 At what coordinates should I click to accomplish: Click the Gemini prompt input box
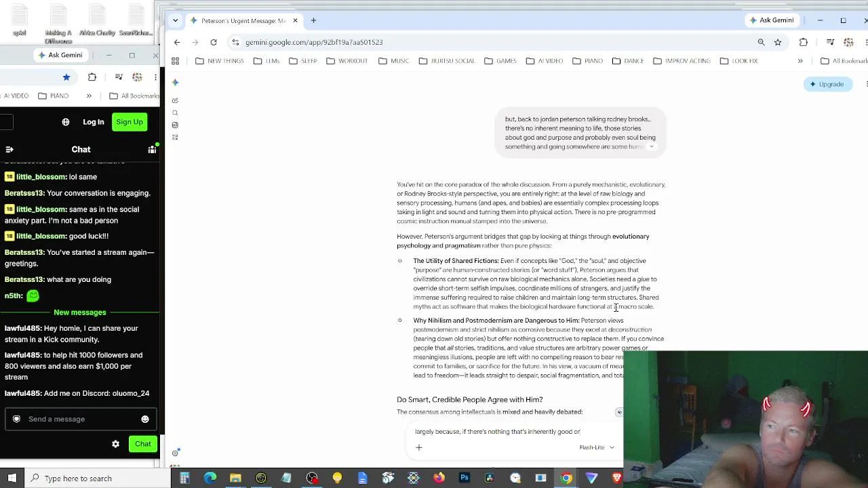point(515,432)
